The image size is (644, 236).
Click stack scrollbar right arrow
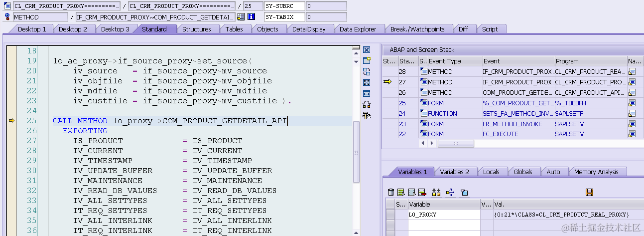pyautogui.click(x=431, y=143)
